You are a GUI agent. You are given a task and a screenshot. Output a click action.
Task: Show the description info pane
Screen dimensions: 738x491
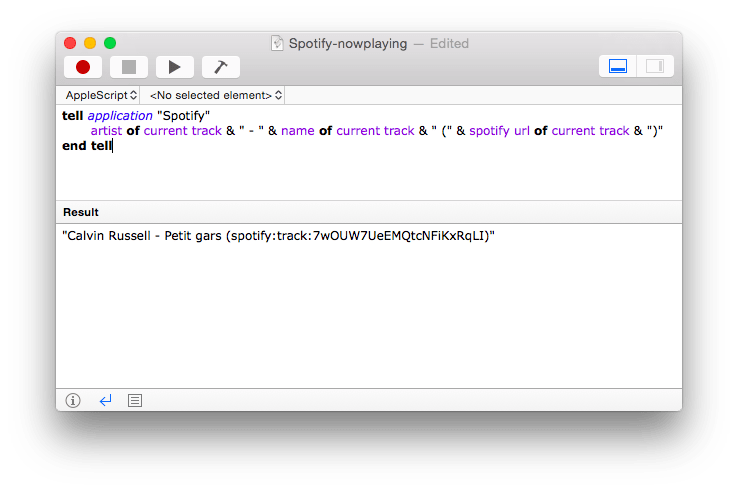[x=73, y=401]
